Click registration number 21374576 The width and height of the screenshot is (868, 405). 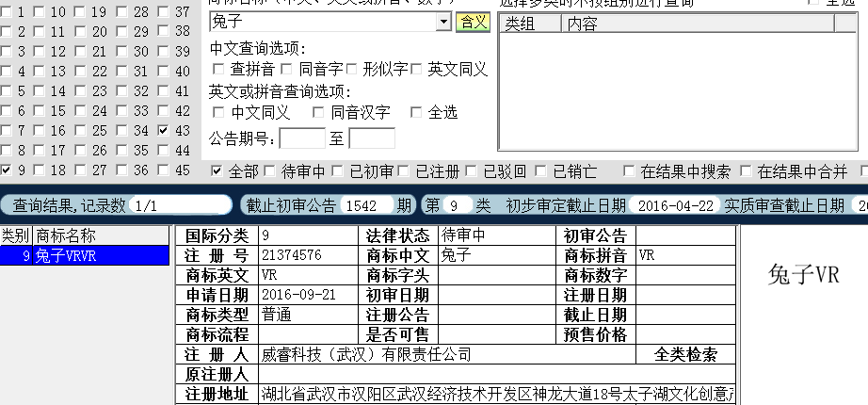(292, 255)
